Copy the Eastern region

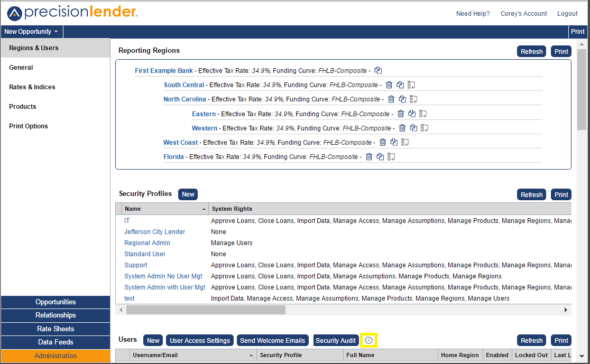click(x=412, y=114)
